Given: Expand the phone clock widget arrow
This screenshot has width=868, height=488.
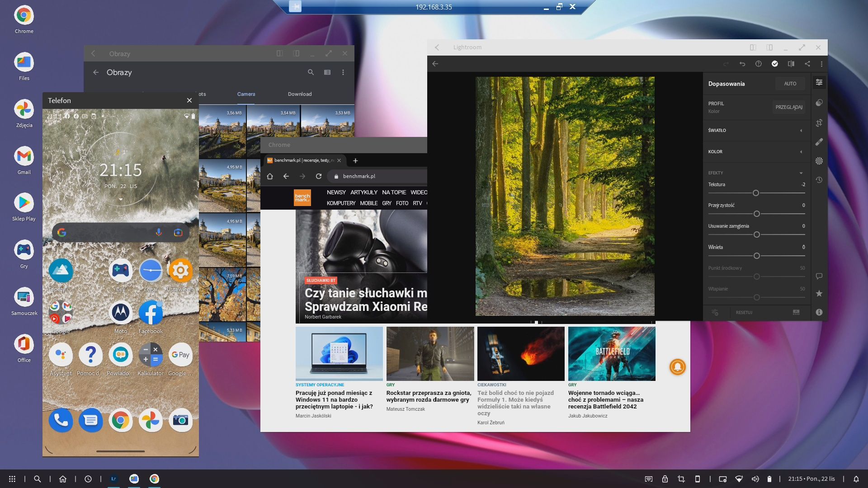Looking at the screenshot, I should 121,199.
